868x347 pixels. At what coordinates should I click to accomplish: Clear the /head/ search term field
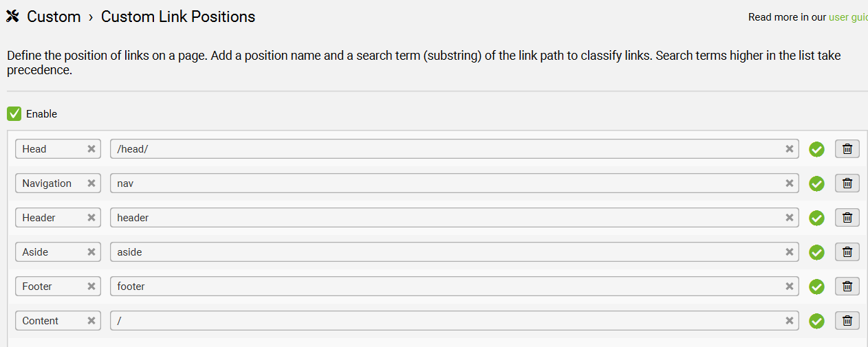pyautogui.click(x=790, y=149)
